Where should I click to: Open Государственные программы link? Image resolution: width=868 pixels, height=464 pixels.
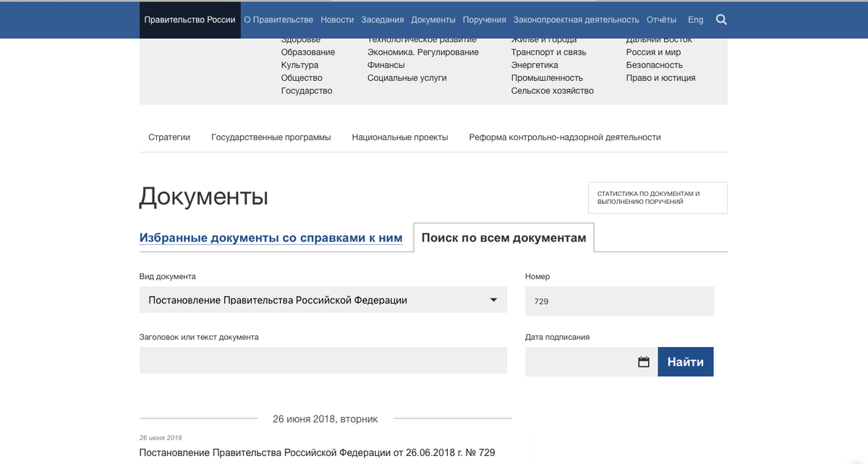tap(271, 137)
